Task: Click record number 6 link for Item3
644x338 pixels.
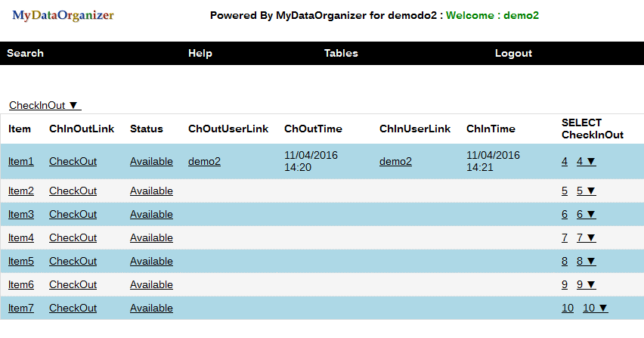Action: pyautogui.click(x=565, y=214)
